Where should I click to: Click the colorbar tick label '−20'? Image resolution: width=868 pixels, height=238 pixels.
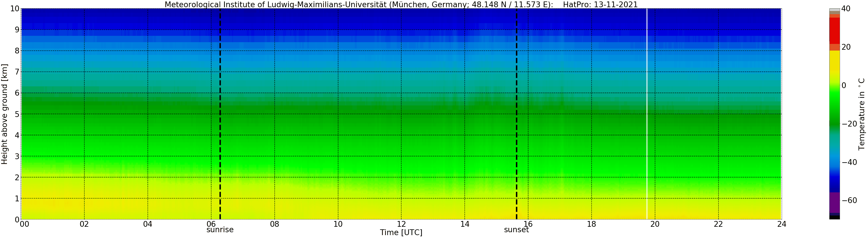pos(849,124)
